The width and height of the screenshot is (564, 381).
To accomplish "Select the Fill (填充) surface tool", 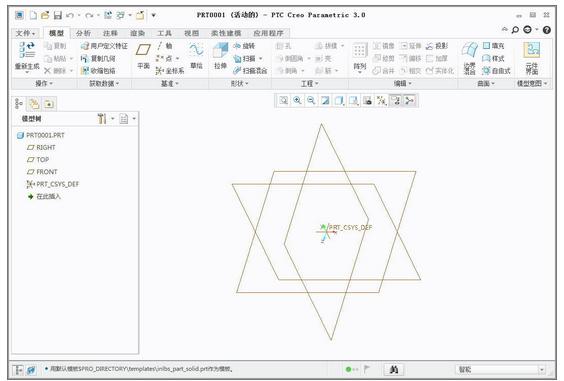I will 494,46.
